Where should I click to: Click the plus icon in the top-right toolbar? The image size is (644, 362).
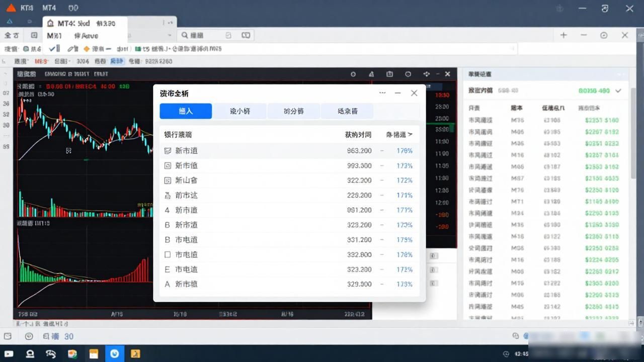563,35
